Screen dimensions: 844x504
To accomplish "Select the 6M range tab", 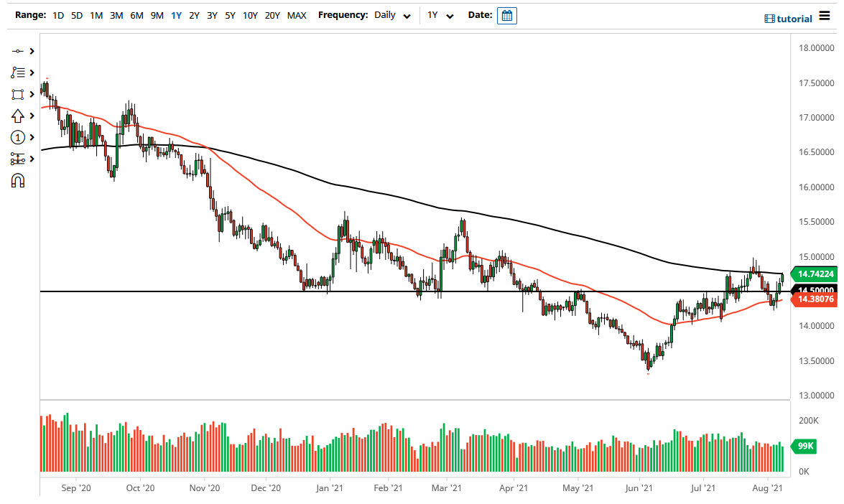I will tap(136, 15).
